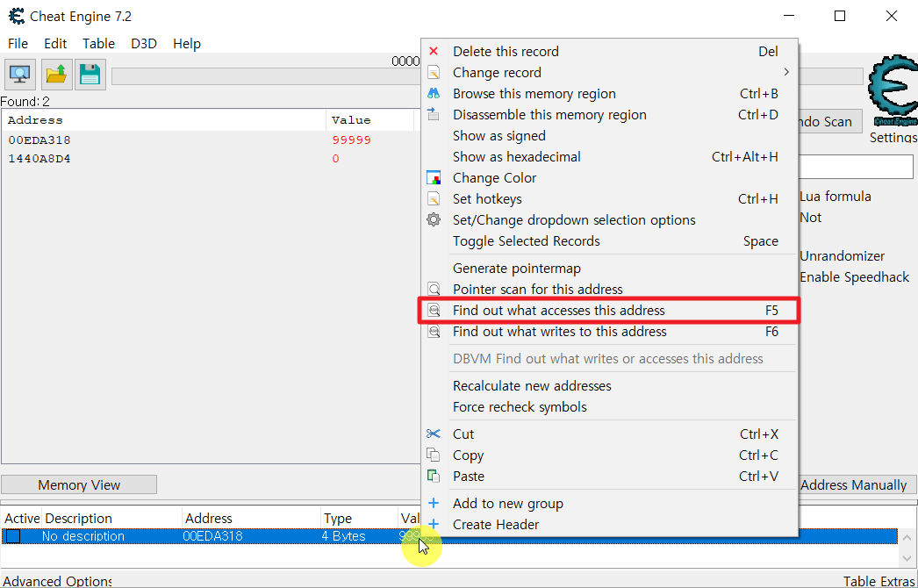The width and height of the screenshot is (918, 588).
Task: Choose Find out what accesses this address
Action: (609, 311)
